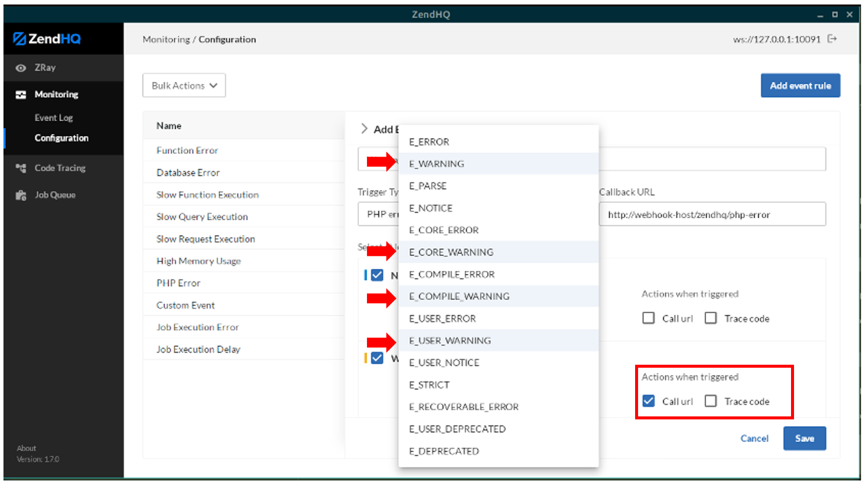Screen dimensions: 868x482
Task: Select E_USER_DEPRECATED option
Action: (x=499, y=429)
